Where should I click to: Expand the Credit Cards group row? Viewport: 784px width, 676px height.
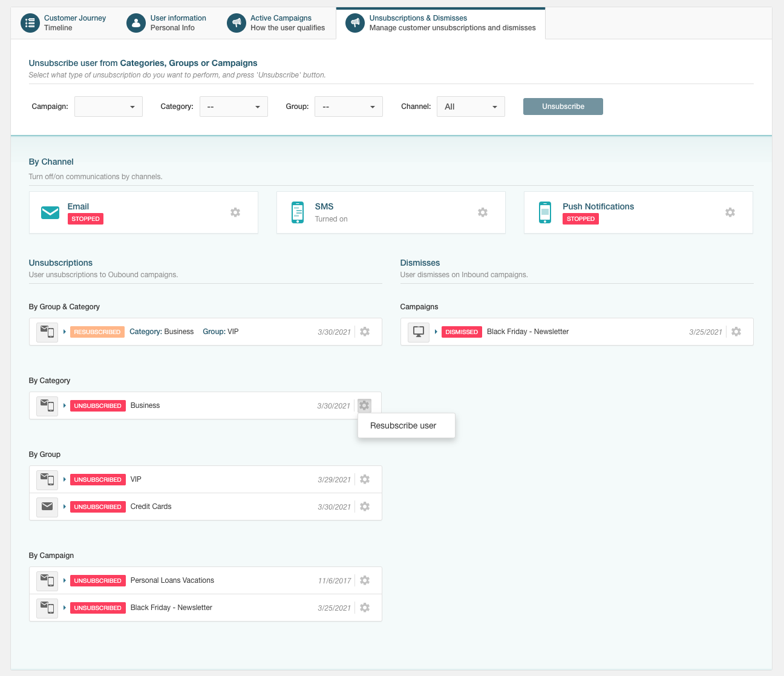click(65, 507)
